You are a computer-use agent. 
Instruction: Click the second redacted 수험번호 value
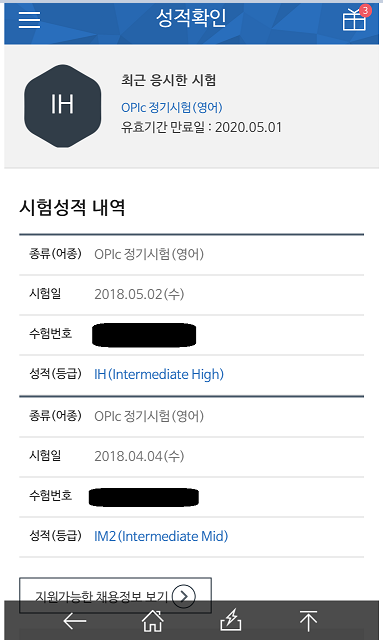click(144, 497)
